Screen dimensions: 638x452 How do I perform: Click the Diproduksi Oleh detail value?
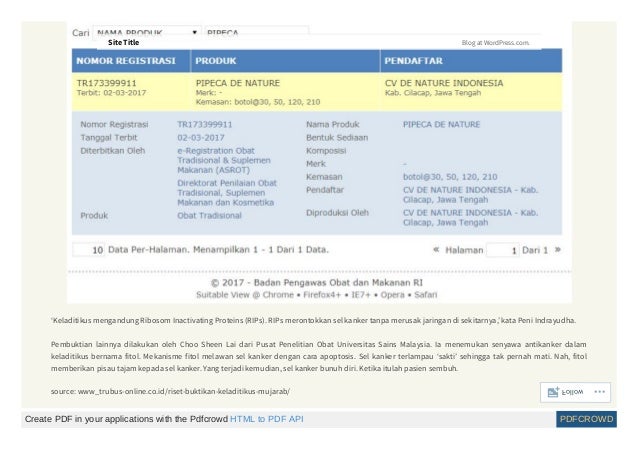470,218
